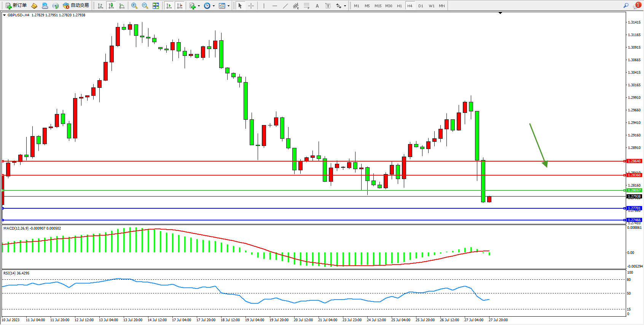Open the periods clock dropdown arrow

[214, 6]
